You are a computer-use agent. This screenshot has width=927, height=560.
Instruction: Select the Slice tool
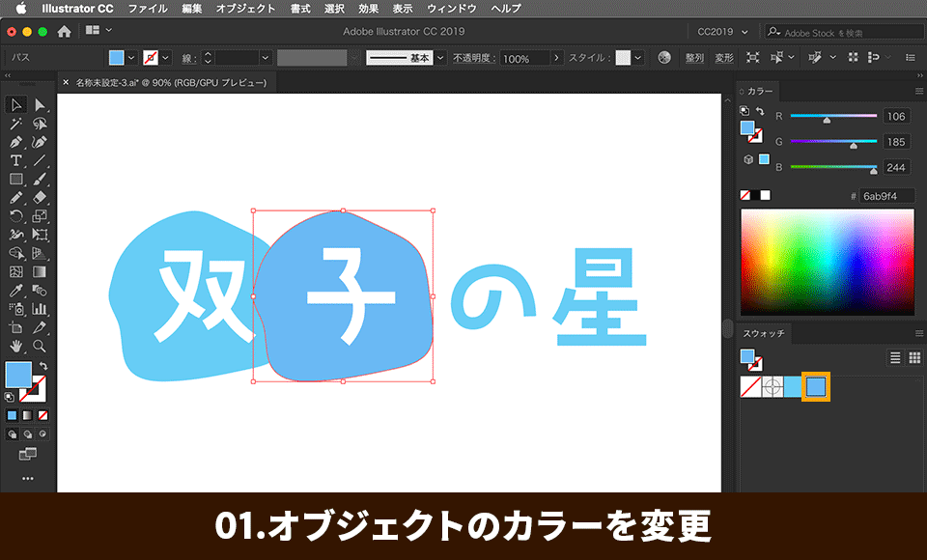click(40, 327)
